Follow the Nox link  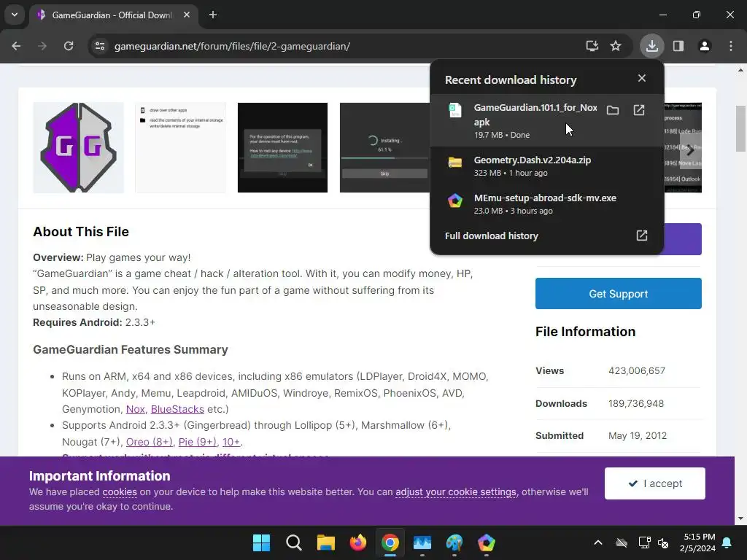pos(135,409)
